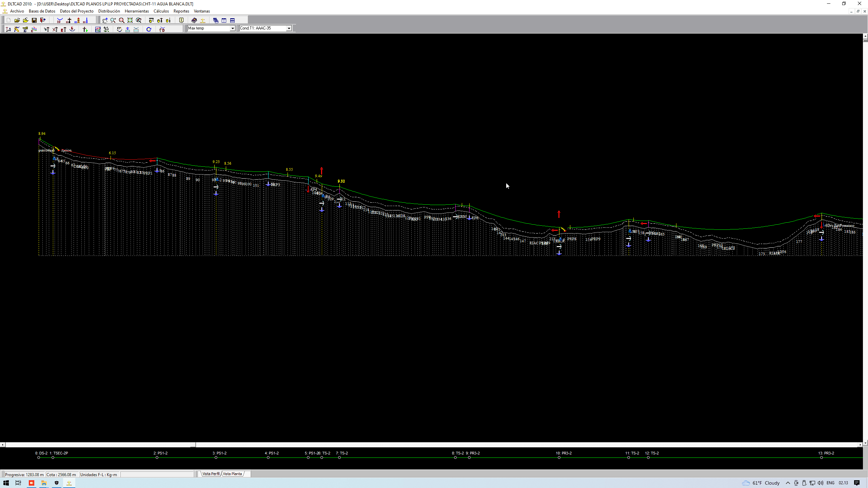Click the save file diskette icon
The height and width of the screenshot is (488, 868).
(x=34, y=20)
